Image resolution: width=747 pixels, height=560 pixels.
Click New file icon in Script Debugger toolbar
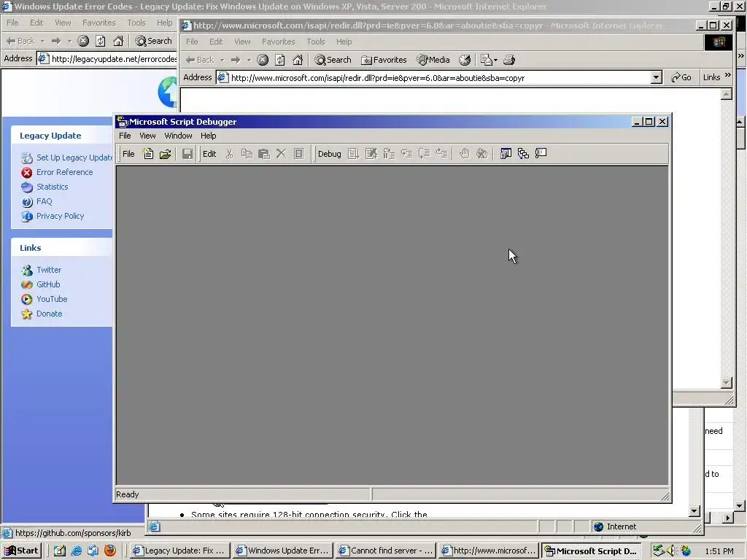pos(148,154)
